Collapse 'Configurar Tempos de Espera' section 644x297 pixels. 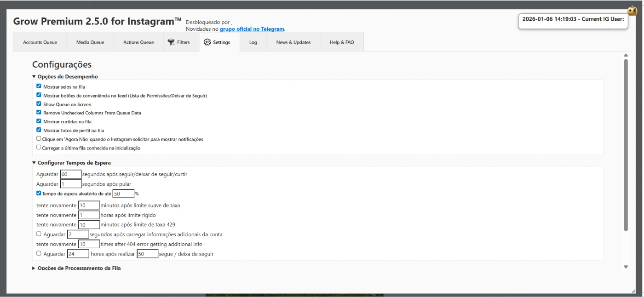click(34, 163)
